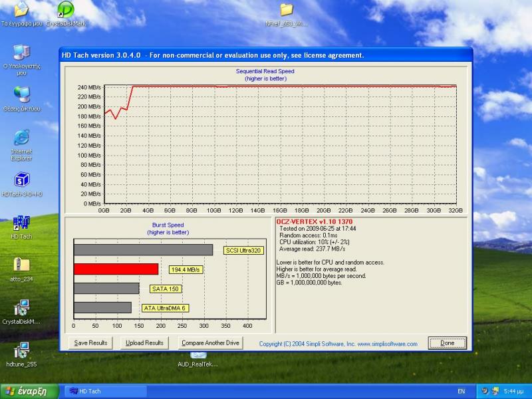
Task: Click the Tested on 2009-06-25 text
Action: [x=318, y=228]
